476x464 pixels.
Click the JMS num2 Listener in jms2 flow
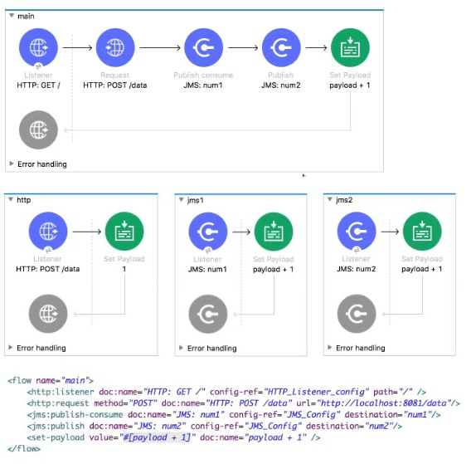point(357,232)
